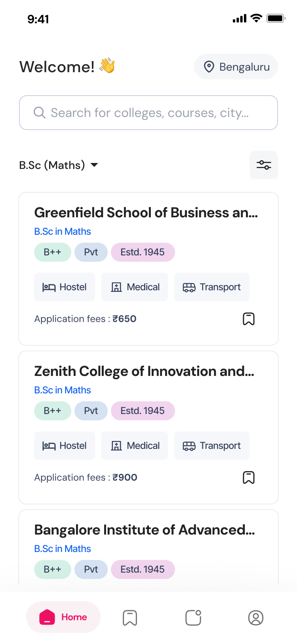Image resolution: width=297 pixels, height=644 pixels.
Task: Open the saved bookmarks tab in bottom bar
Action: click(x=130, y=617)
